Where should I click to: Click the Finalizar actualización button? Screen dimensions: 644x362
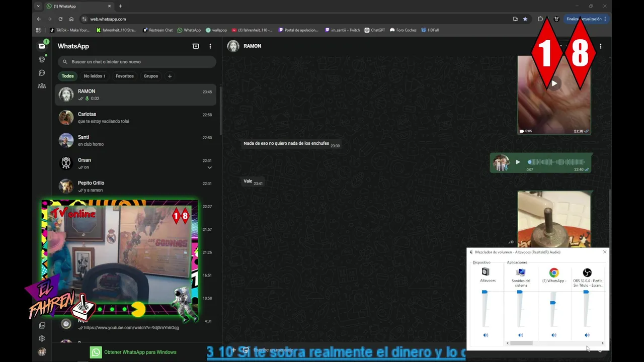(586, 19)
